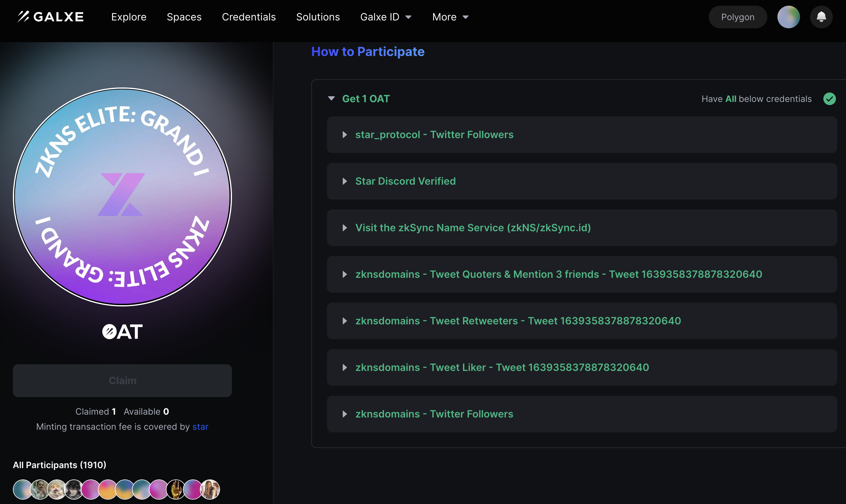846x504 pixels.
Task: Open Credentials in the top navigation
Action: point(249,17)
